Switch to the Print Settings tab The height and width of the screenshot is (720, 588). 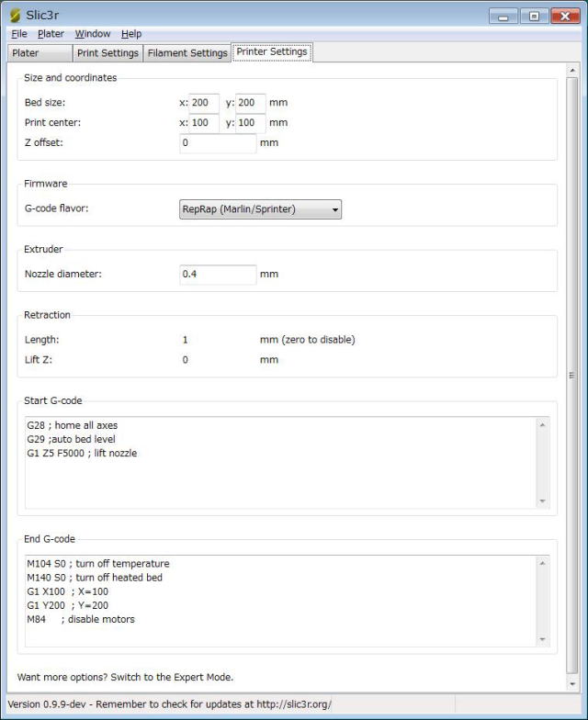click(107, 53)
